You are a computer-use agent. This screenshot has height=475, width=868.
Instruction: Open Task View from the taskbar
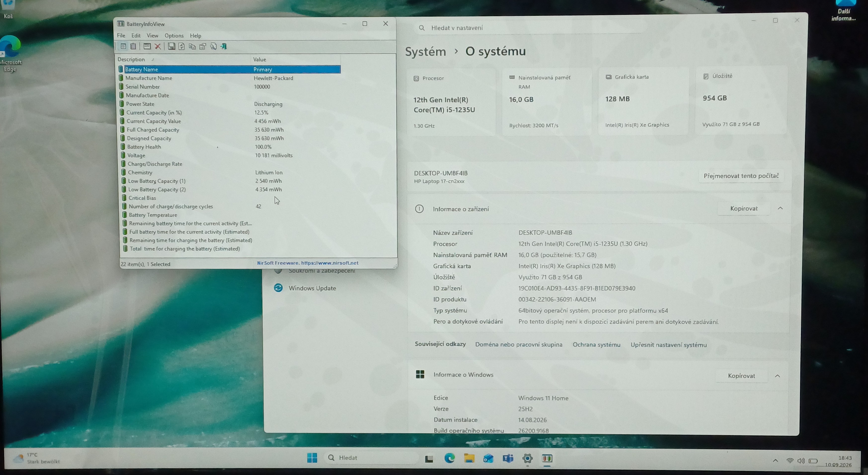(x=429, y=459)
